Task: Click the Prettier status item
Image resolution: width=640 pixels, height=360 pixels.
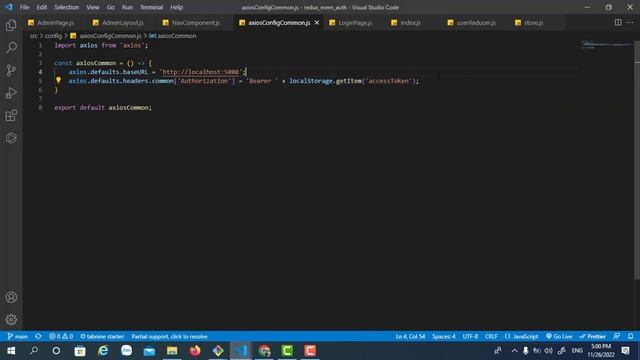Action: point(592,336)
